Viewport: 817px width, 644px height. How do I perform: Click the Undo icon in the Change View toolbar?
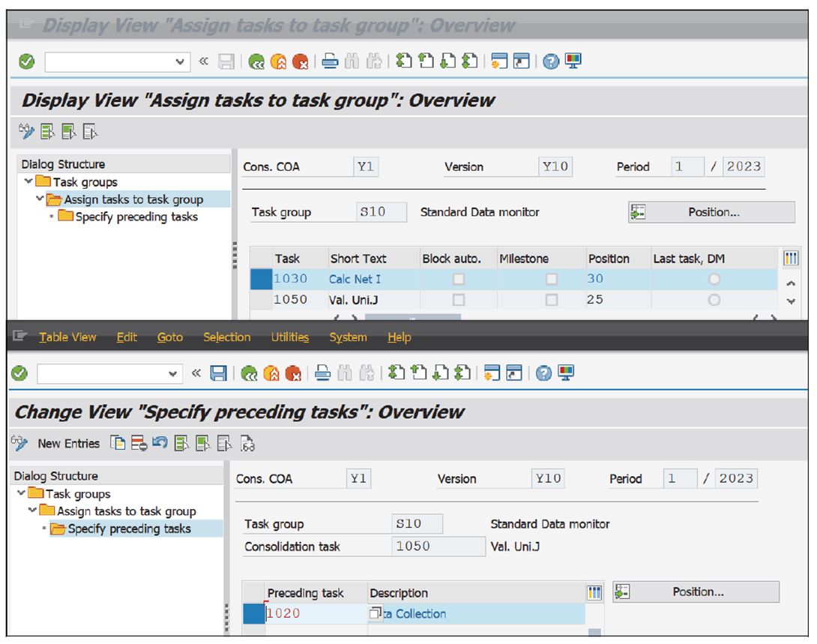tap(159, 443)
